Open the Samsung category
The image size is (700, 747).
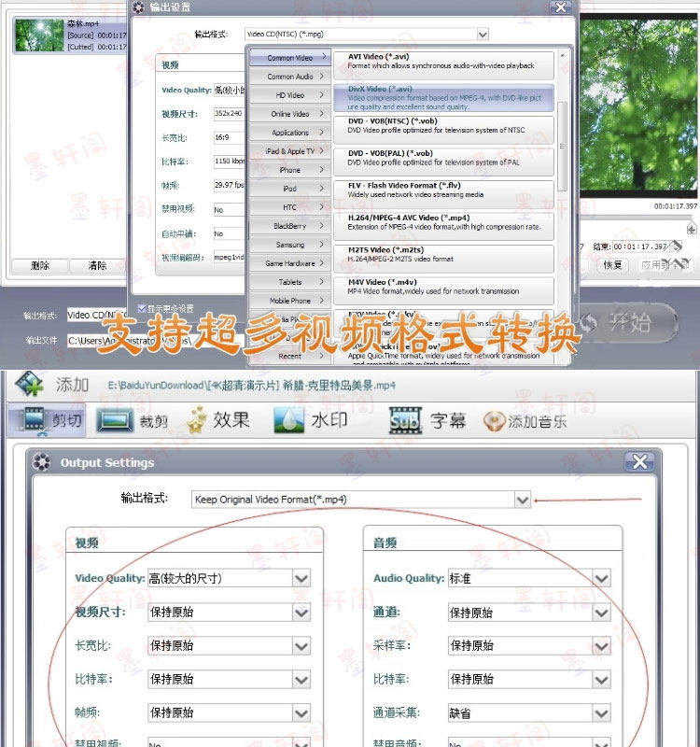tap(290, 245)
